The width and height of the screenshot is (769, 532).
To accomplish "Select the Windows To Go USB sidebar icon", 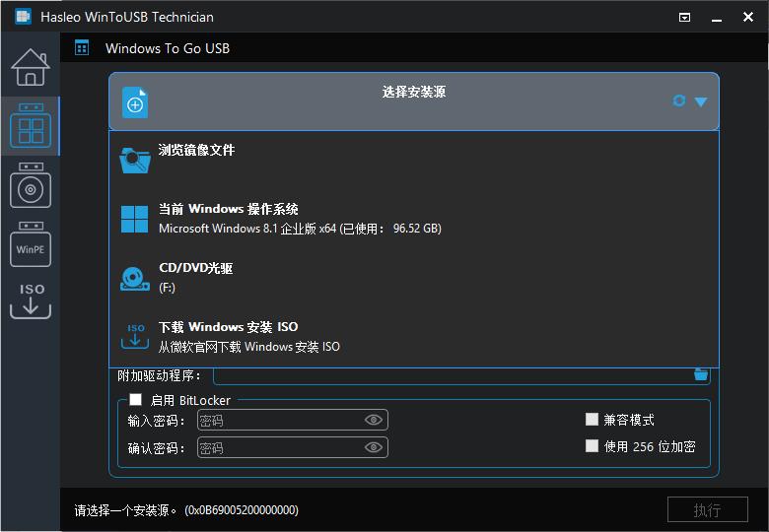I will [x=31, y=126].
